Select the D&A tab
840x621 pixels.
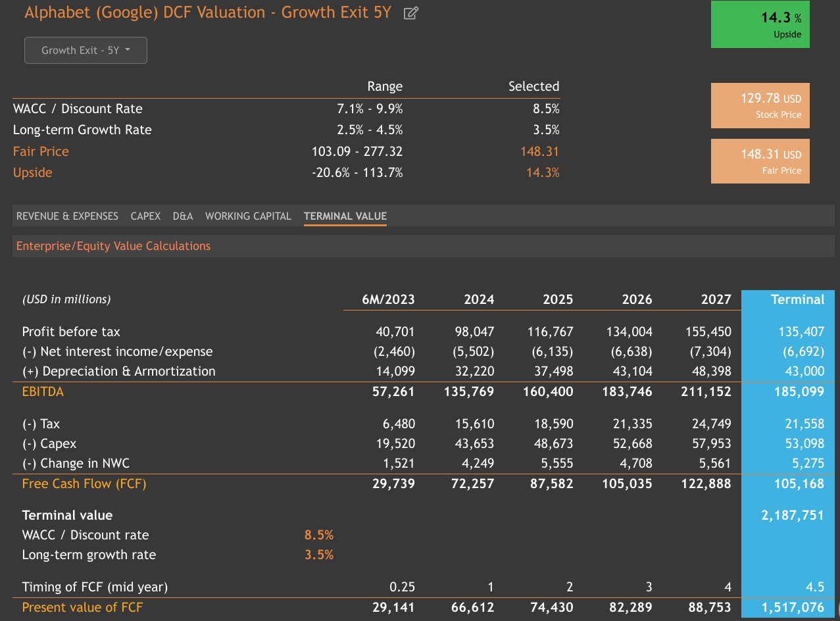(x=183, y=216)
